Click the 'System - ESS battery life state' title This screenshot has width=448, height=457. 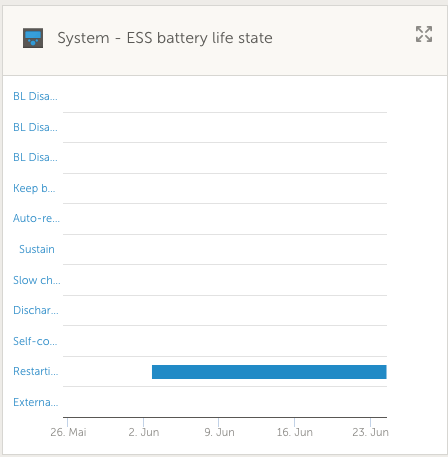(165, 38)
